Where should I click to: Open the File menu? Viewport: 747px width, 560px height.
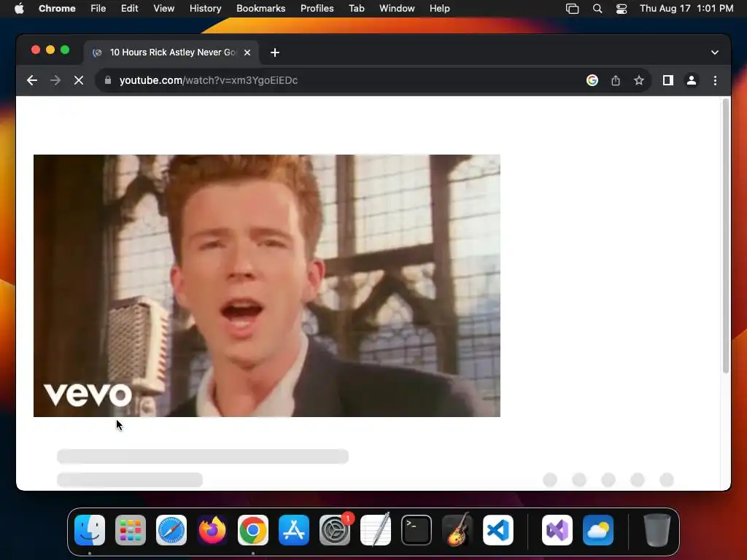[98, 9]
